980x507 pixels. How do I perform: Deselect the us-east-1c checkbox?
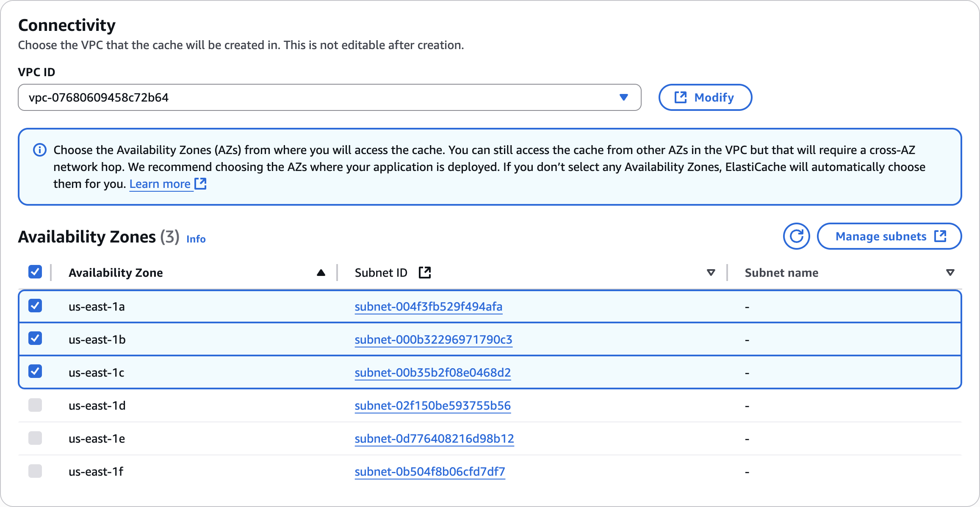[35, 372]
